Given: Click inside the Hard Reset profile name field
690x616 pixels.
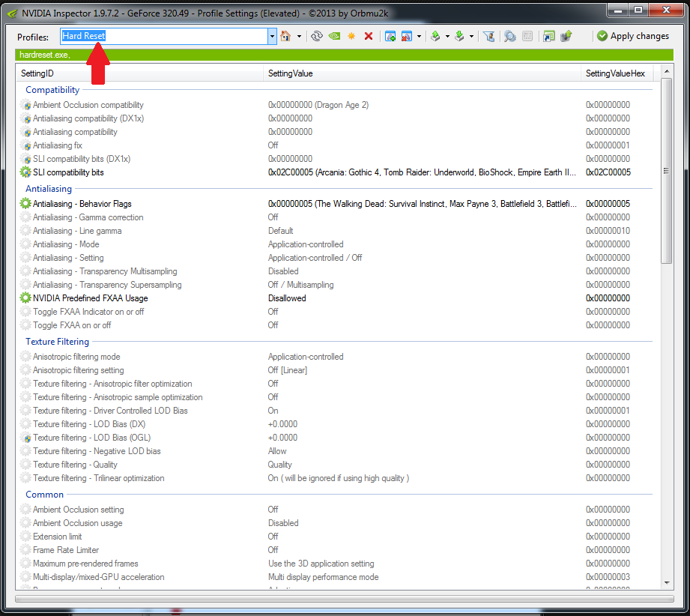Looking at the screenshot, I should coord(164,37).
